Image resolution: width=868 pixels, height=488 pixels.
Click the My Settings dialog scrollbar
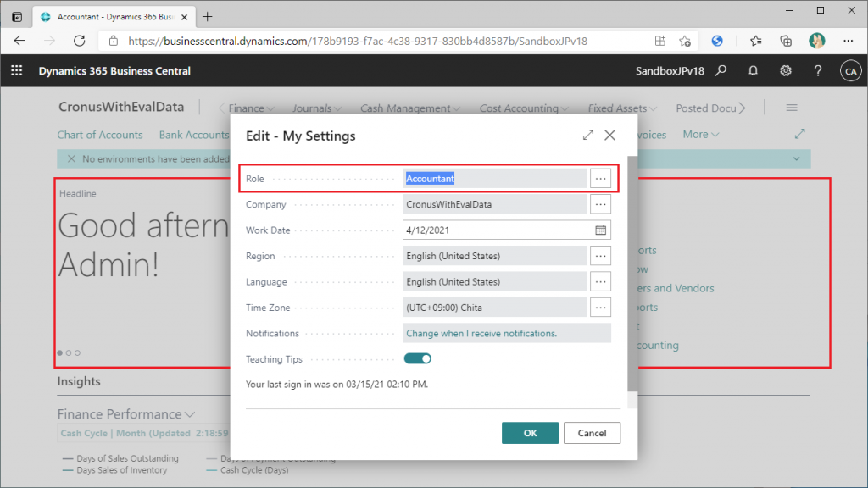coord(632,274)
